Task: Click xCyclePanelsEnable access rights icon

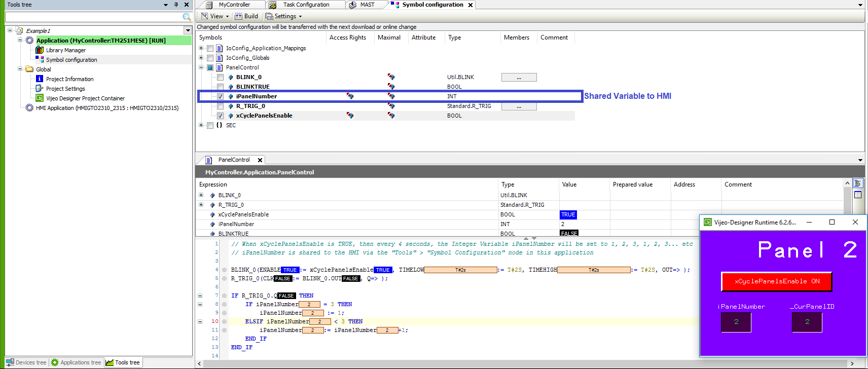Action: point(350,116)
